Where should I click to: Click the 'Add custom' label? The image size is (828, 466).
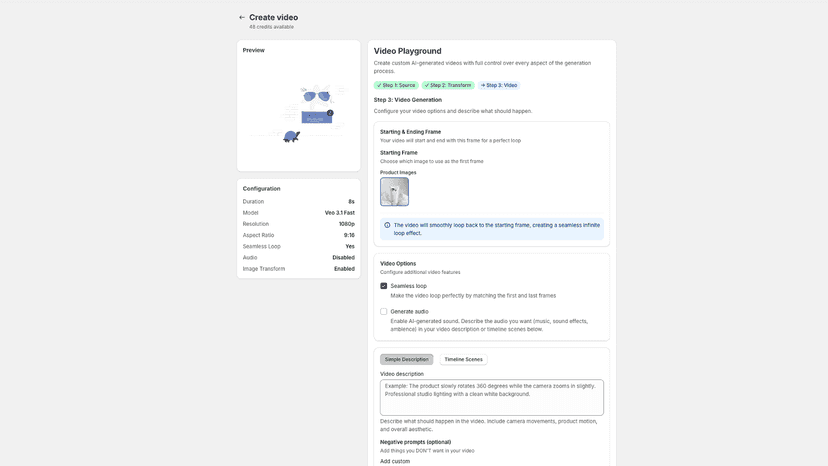395,461
